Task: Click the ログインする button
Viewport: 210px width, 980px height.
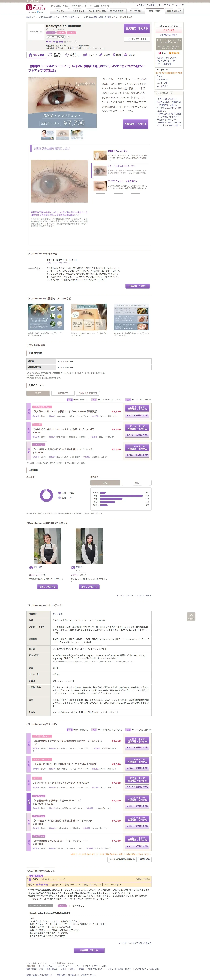Action: click(169, 30)
